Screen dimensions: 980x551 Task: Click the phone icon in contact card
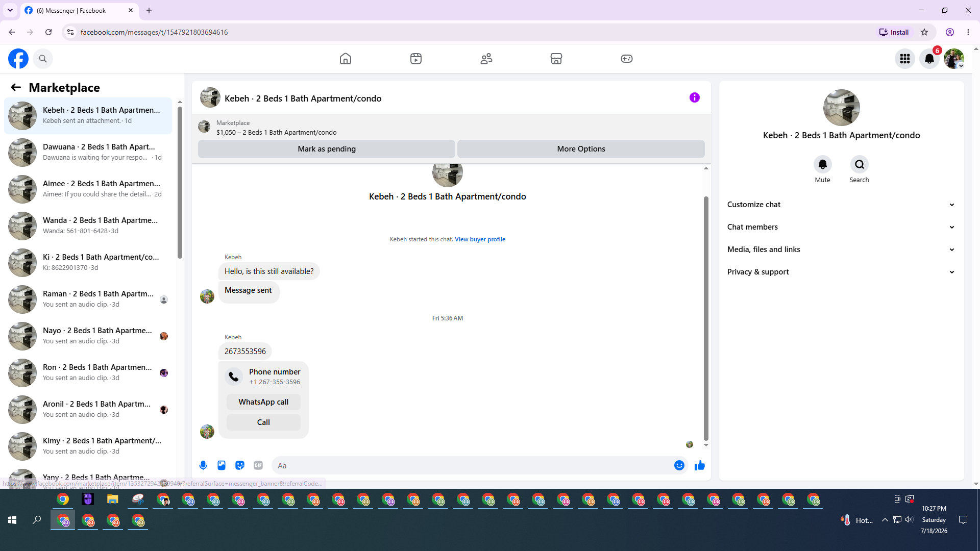click(234, 377)
